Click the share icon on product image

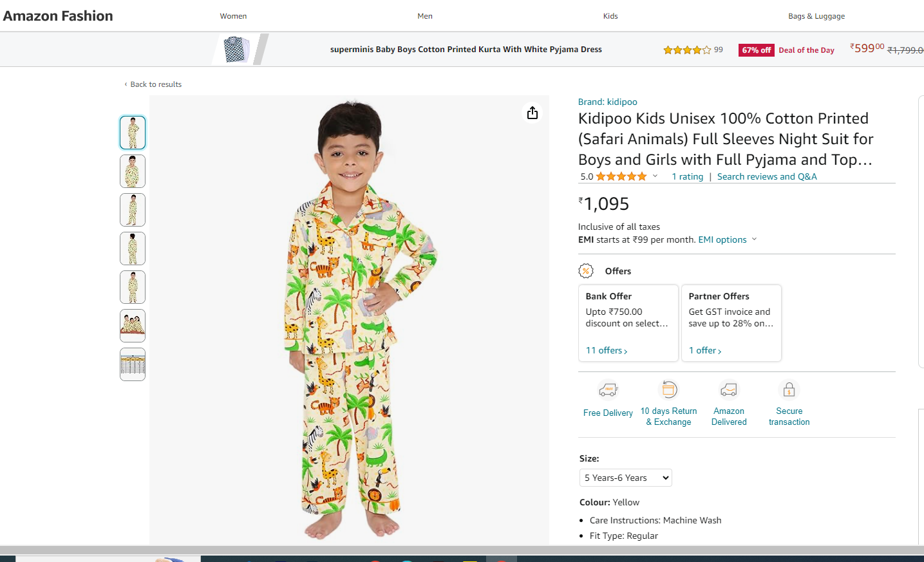coord(533,113)
